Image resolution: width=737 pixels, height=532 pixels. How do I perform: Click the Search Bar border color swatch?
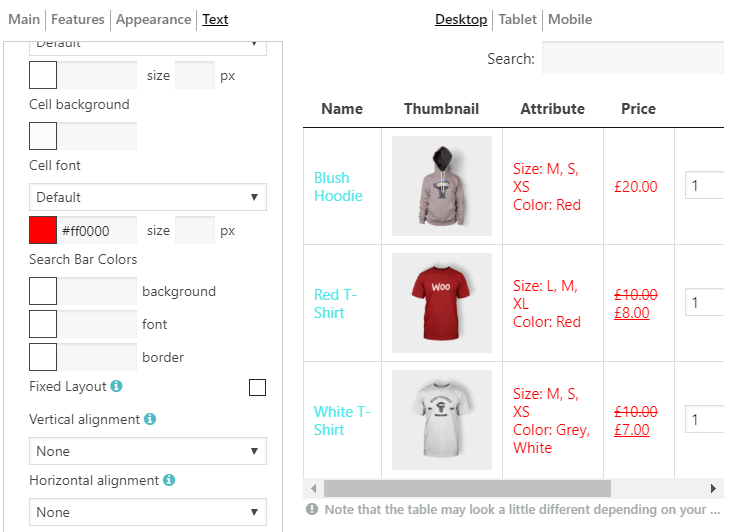click(x=43, y=357)
